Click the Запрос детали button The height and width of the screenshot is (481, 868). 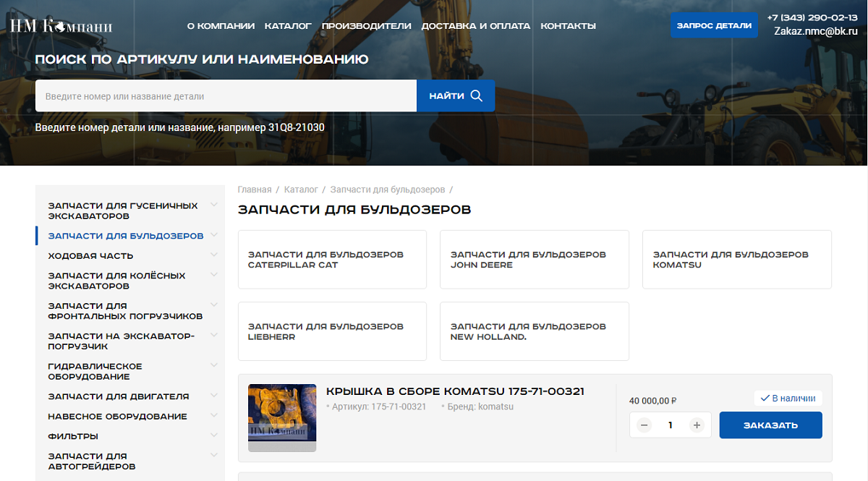[714, 25]
